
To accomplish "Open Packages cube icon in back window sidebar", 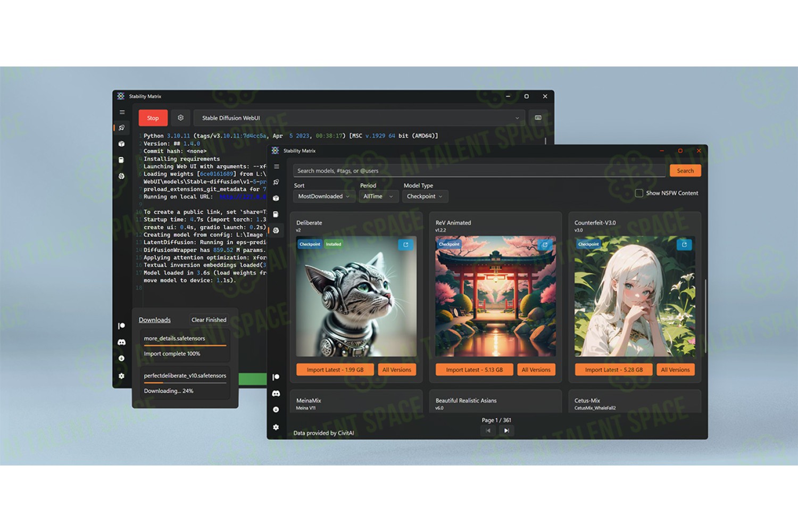I will [x=122, y=144].
